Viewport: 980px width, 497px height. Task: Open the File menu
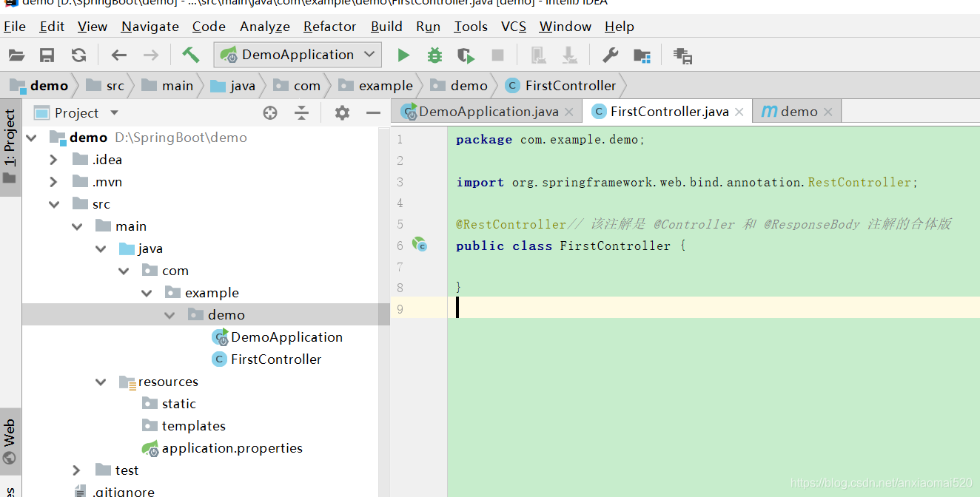point(15,27)
